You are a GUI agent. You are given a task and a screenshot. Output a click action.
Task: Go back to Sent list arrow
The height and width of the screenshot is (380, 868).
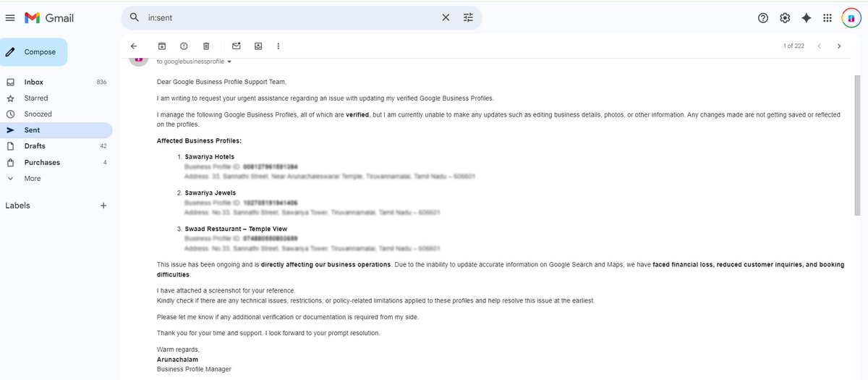(x=134, y=46)
